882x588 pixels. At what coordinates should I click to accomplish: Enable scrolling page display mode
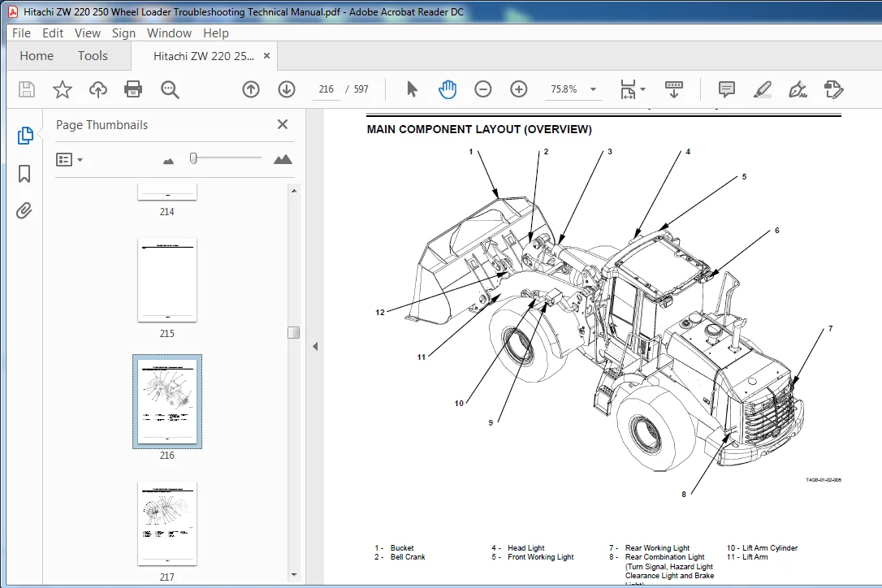pyautogui.click(x=674, y=89)
